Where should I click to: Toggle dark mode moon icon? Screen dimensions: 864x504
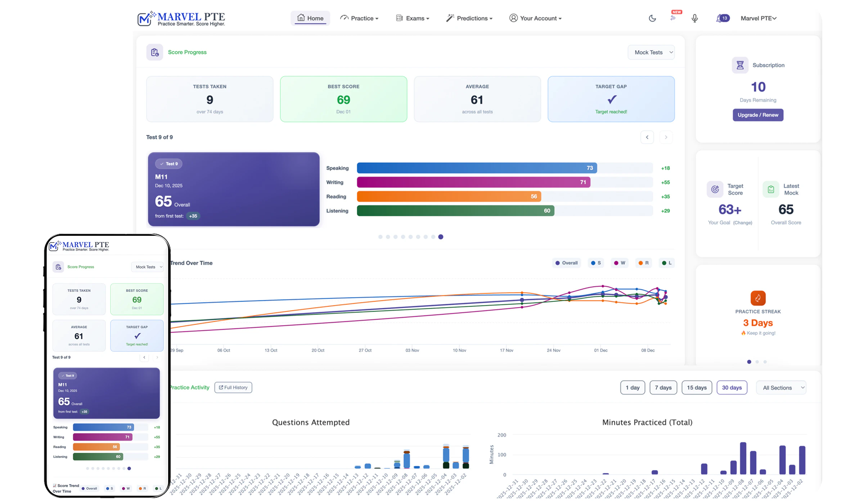(x=652, y=18)
